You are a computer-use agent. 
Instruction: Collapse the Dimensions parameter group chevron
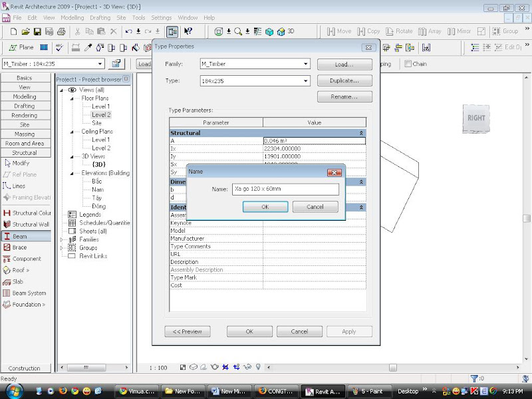coord(361,182)
